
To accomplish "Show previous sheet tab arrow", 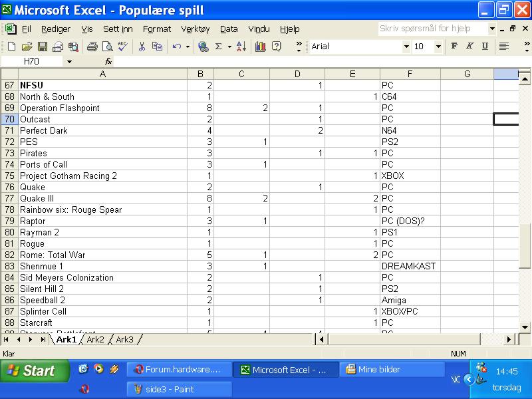I will [19, 340].
